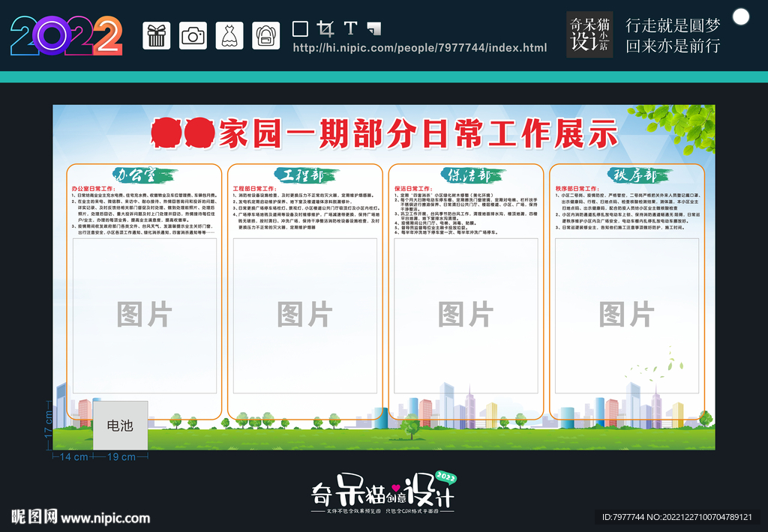
Task: Click the gray 电池 box
Action: click(121, 426)
